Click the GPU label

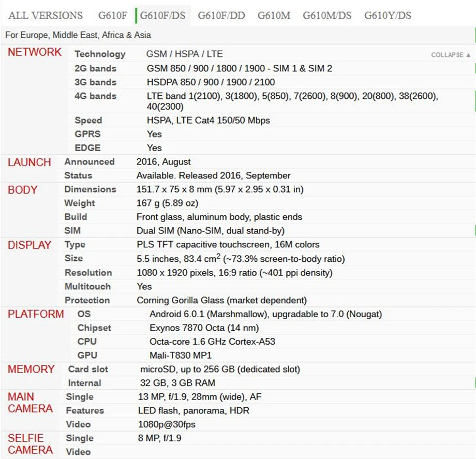click(x=87, y=355)
